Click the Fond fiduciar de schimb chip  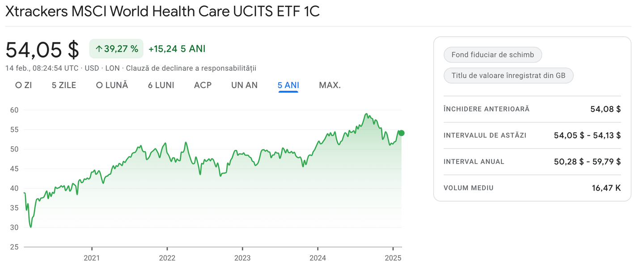click(x=492, y=55)
